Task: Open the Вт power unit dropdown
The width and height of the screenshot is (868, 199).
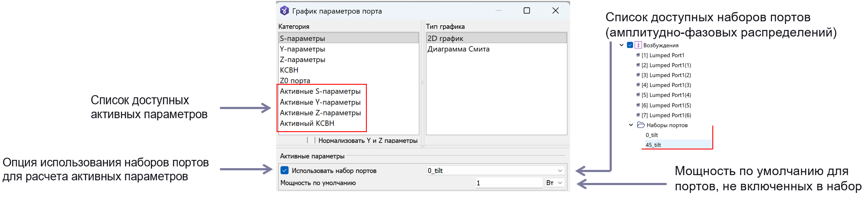Action: 555,183
